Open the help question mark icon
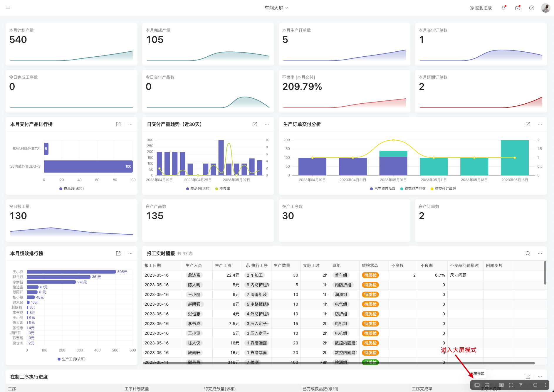 point(532,8)
